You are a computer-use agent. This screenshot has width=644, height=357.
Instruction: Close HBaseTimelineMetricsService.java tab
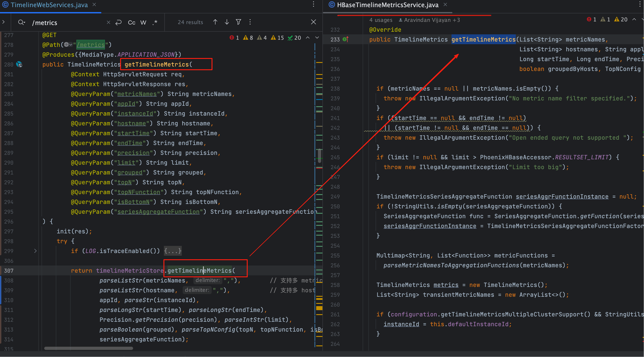tap(445, 5)
